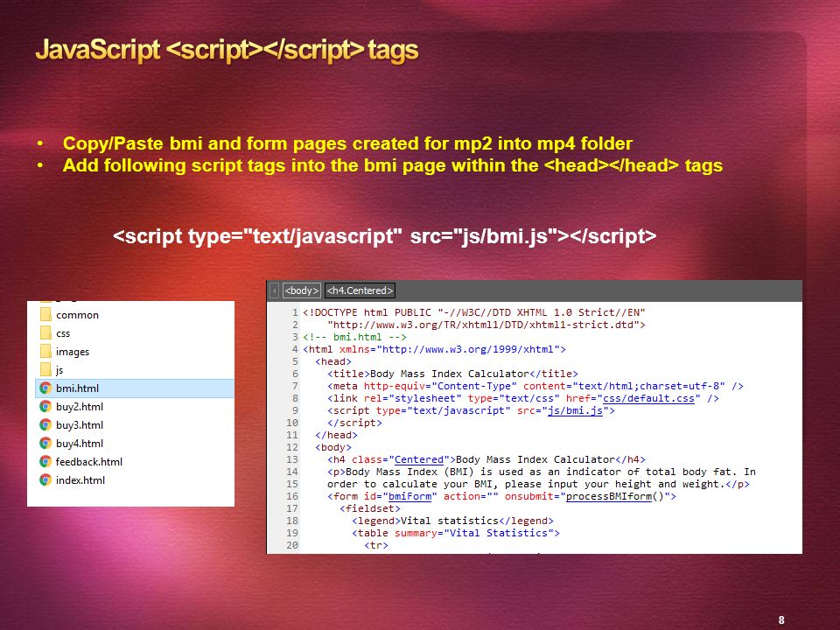This screenshot has height=630, width=840.
Task: Click the meta http-equiv line 7
Action: [535, 386]
